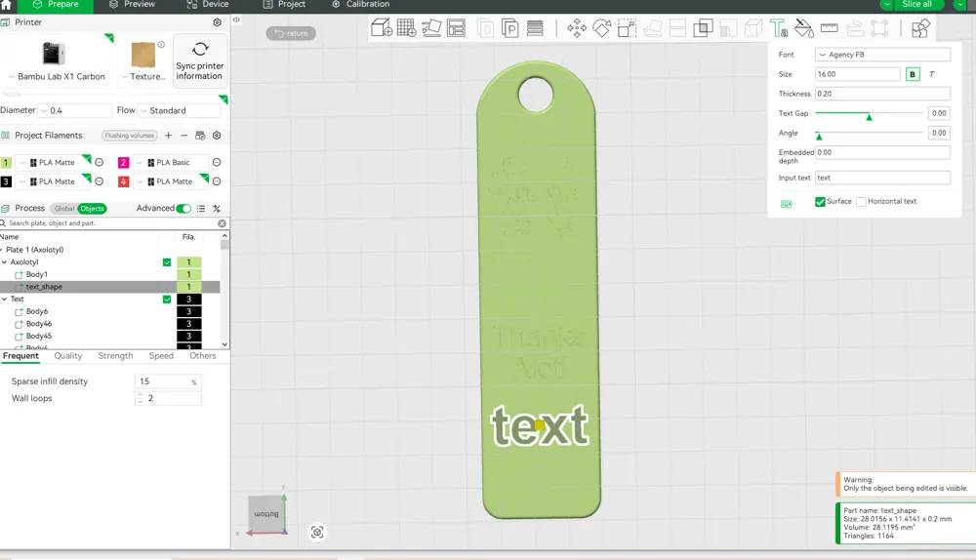The image size is (976, 560).
Task: Click the return button
Action: 291,33
